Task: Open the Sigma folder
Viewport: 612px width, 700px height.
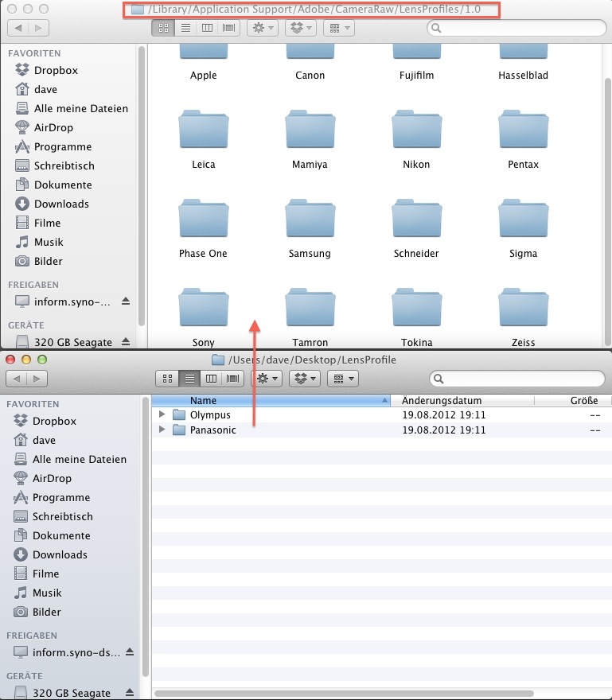Action: [x=523, y=219]
